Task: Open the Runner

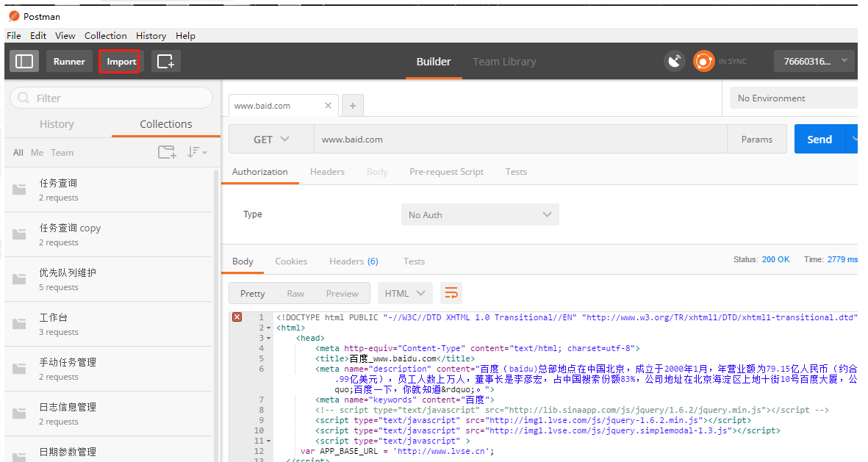Action: [69, 62]
